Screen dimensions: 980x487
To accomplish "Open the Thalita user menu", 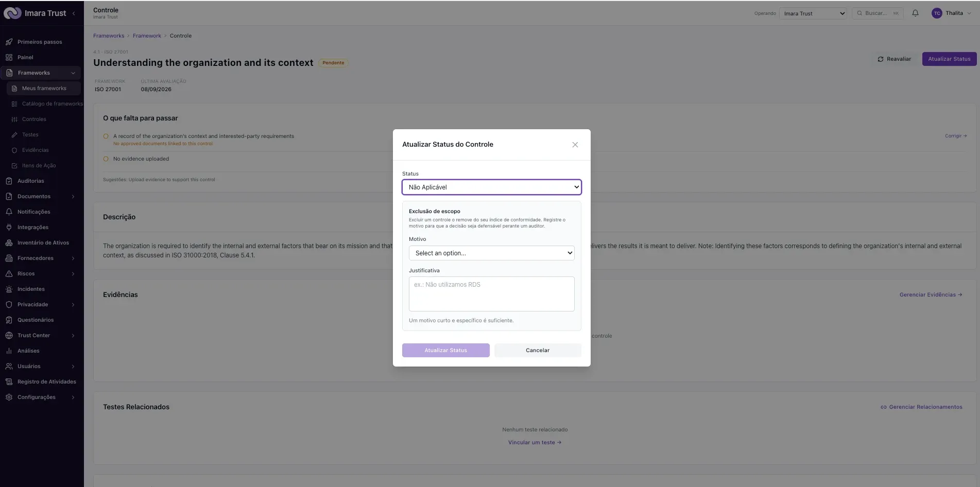I will click(x=952, y=13).
